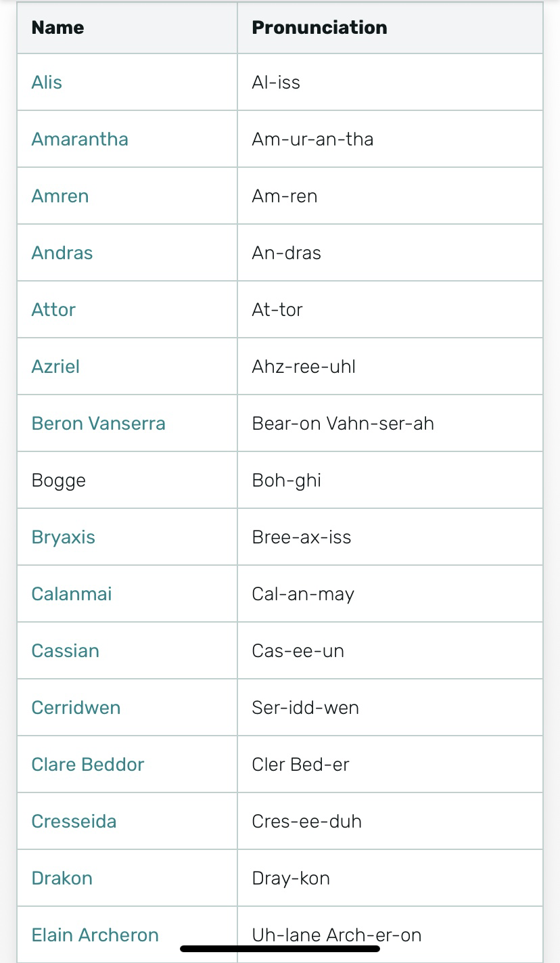Tap the home indicator bar
The width and height of the screenshot is (560, 963).
pos(280,949)
